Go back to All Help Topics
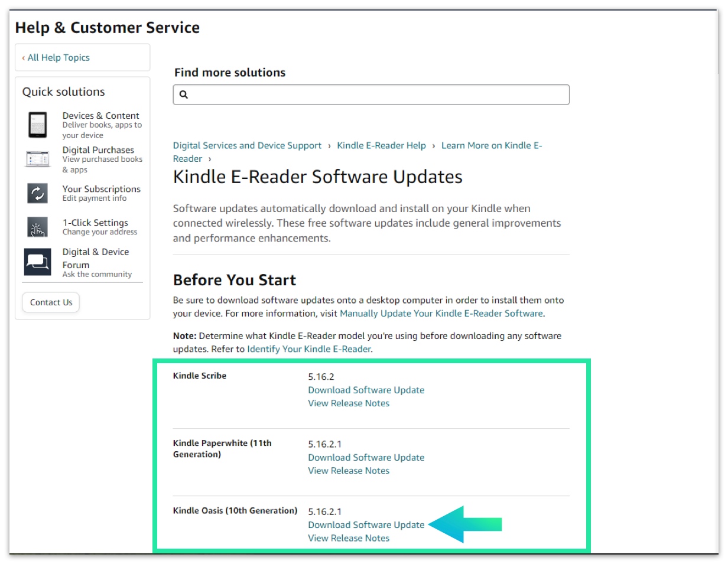The width and height of the screenshot is (728, 564). [x=58, y=57]
